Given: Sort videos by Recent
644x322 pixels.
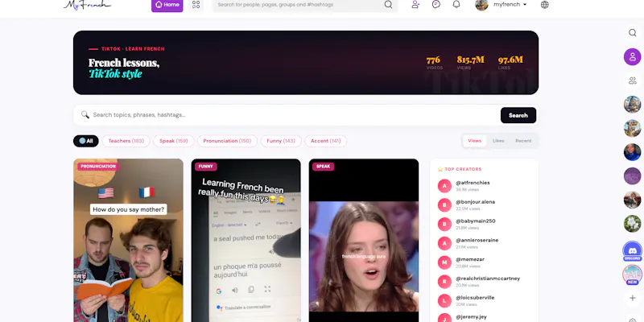Looking at the screenshot, I should point(523,141).
